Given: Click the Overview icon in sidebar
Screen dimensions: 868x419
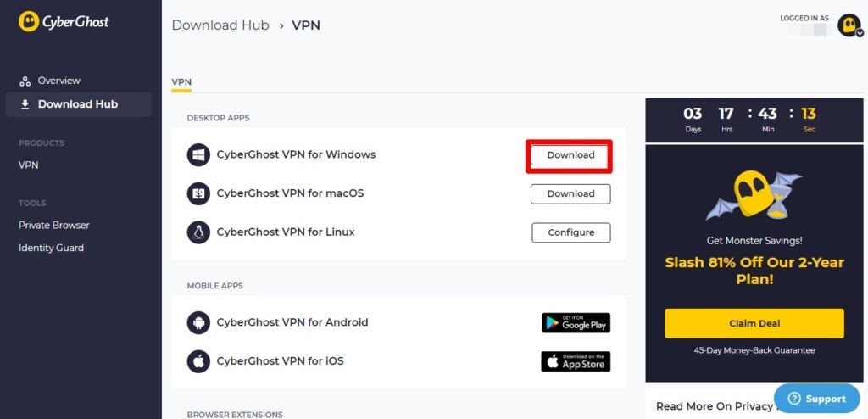Looking at the screenshot, I should click(x=25, y=81).
